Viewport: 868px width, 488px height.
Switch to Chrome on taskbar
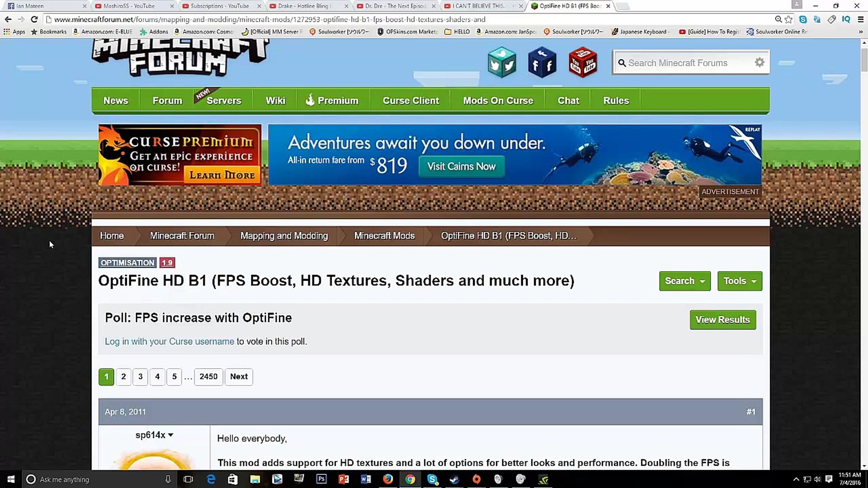point(410,479)
